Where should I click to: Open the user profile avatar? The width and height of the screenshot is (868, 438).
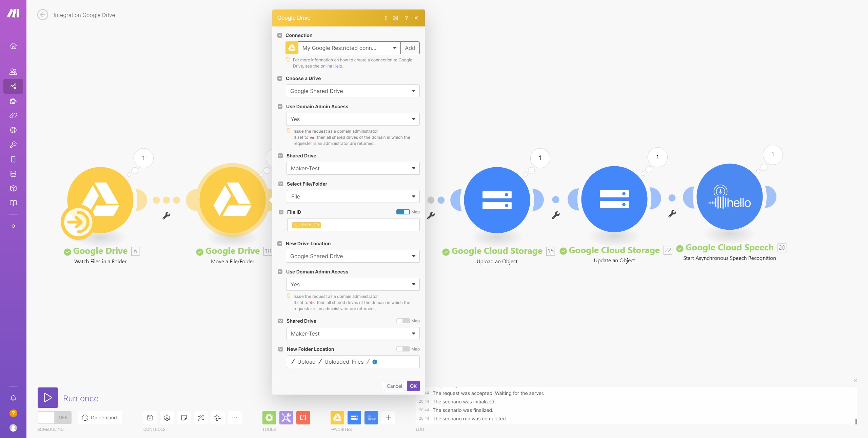click(13, 428)
